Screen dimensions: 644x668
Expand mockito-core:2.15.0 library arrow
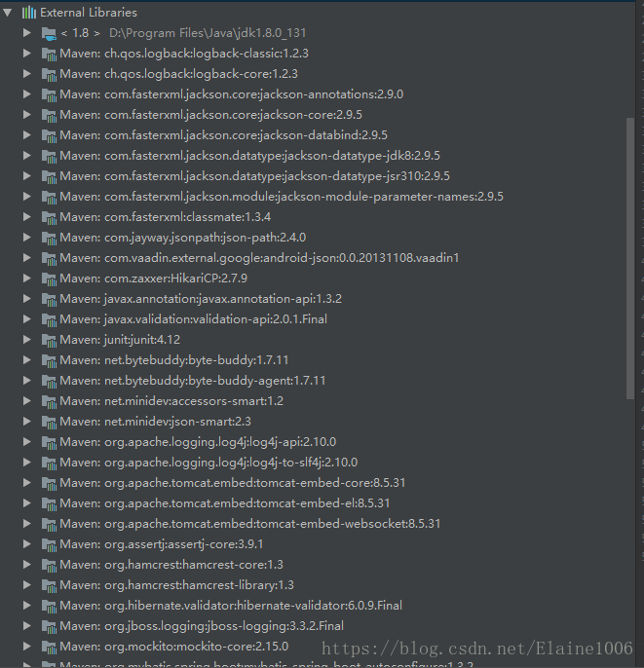[x=27, y=647]
